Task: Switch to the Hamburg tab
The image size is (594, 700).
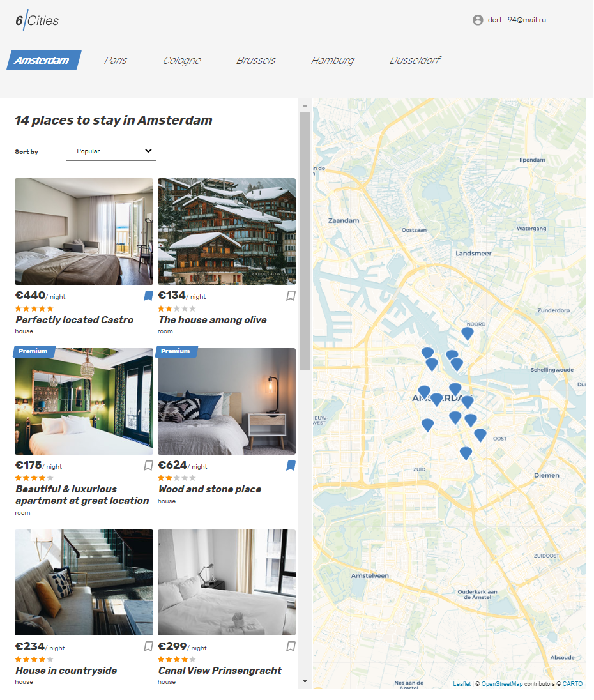Action: (333, 60)
